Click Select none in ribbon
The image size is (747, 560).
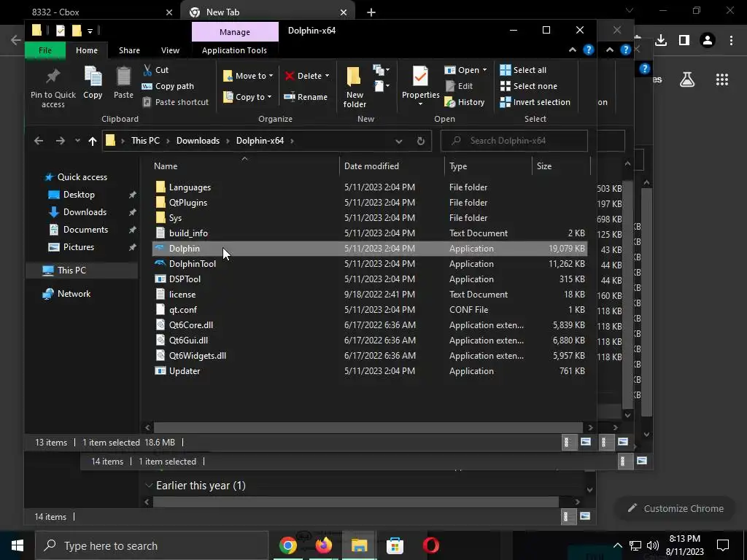(528, 86)
